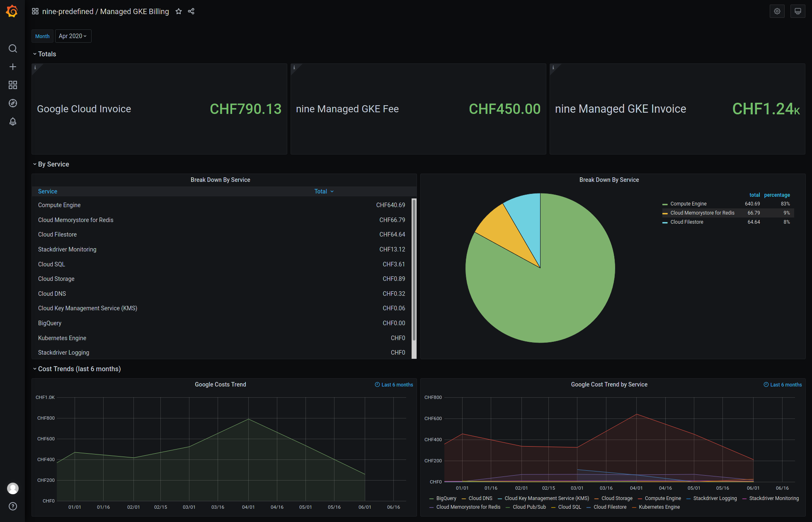
Task: Open Break Down By Service table panel menu
Action: point(220,180)
